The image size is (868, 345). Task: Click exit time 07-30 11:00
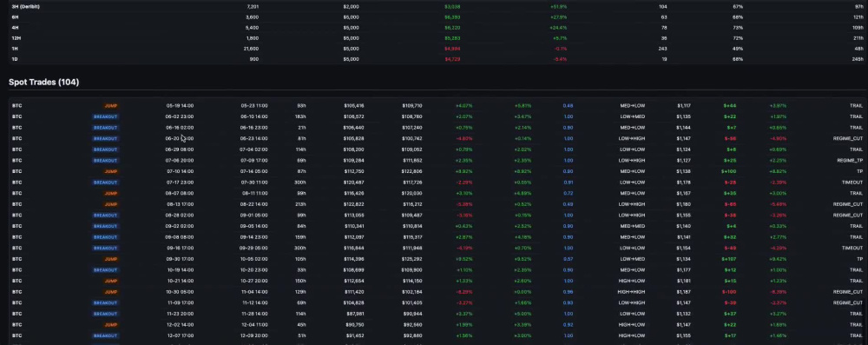coord(254,182)
